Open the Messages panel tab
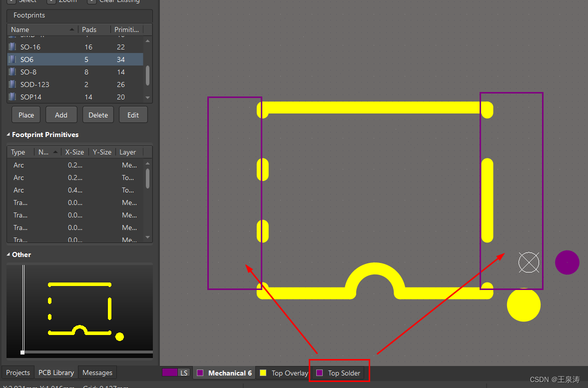 97,372
